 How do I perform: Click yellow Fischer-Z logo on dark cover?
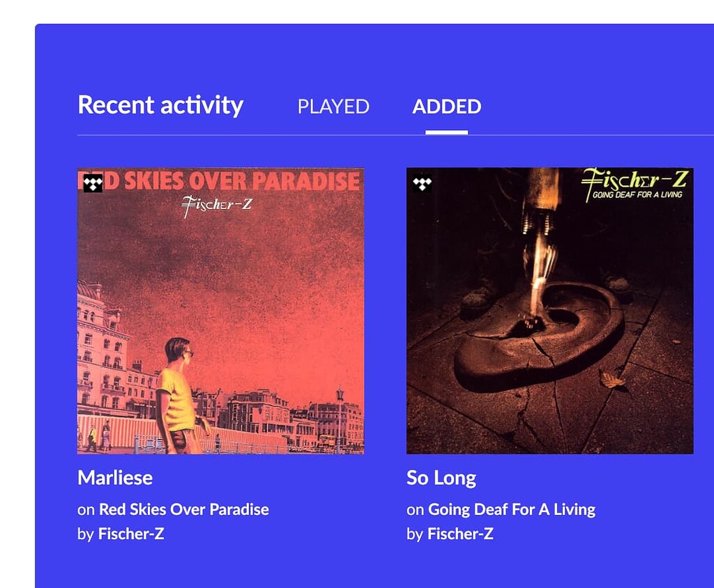(x=635, y=180)
